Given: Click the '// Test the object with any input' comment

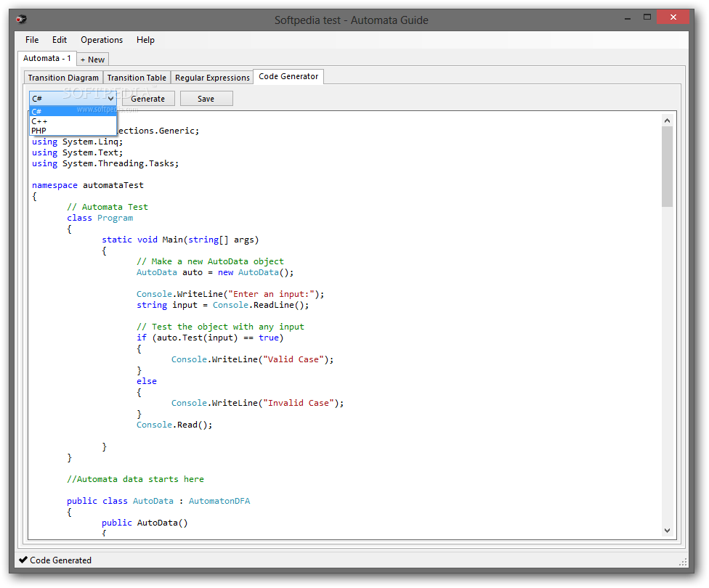Looking at the screenshot, I should (x=221, y=327).
